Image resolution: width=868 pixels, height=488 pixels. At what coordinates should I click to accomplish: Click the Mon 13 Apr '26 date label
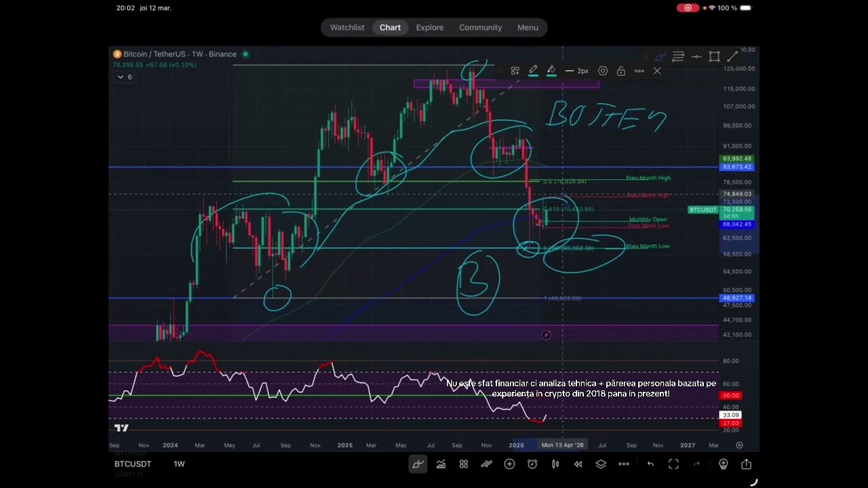tap(562, 445)
